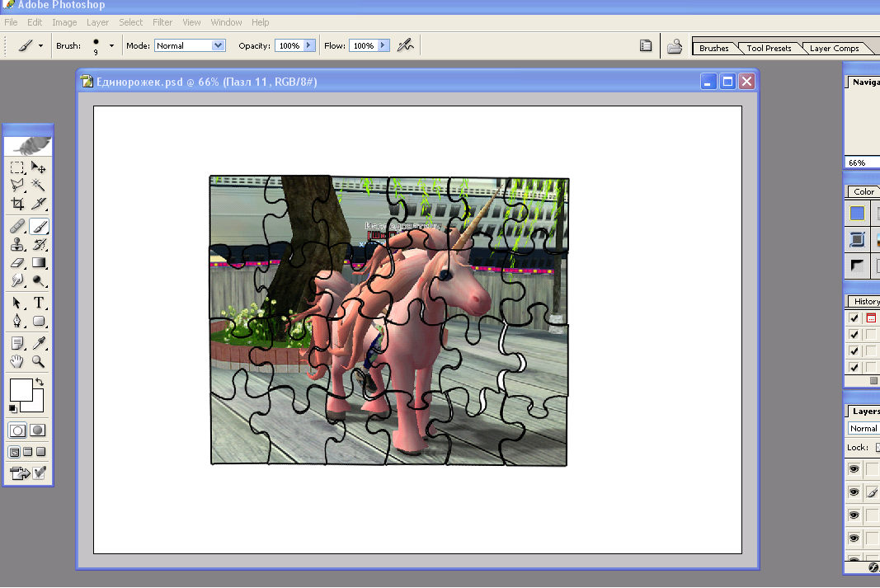Toggle first History checkbox beside red icon

[854, 318]
